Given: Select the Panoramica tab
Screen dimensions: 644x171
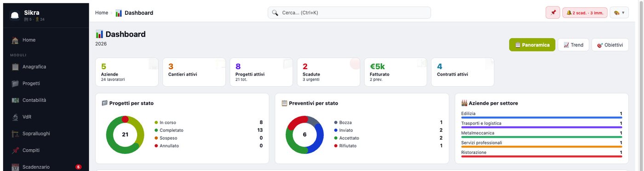Looking at the screenshot, I should (x=532, y=45).
